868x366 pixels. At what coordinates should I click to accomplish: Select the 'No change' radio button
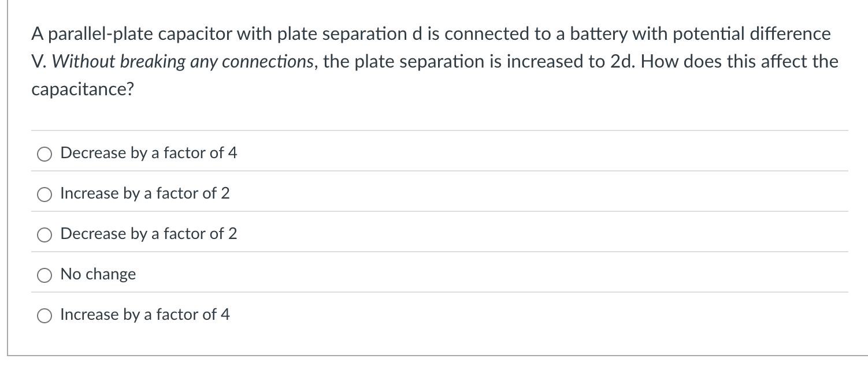(44, 275)
